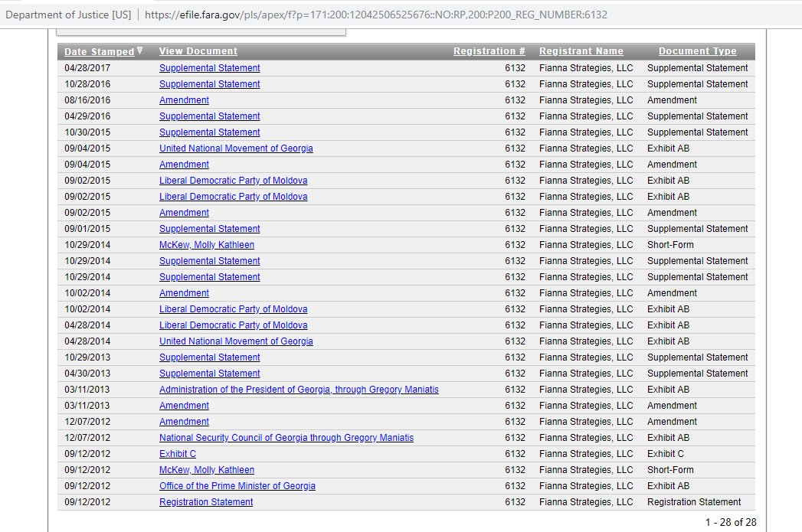Select the 08/16/2016 date cell
802x532 pixels.
87,100
